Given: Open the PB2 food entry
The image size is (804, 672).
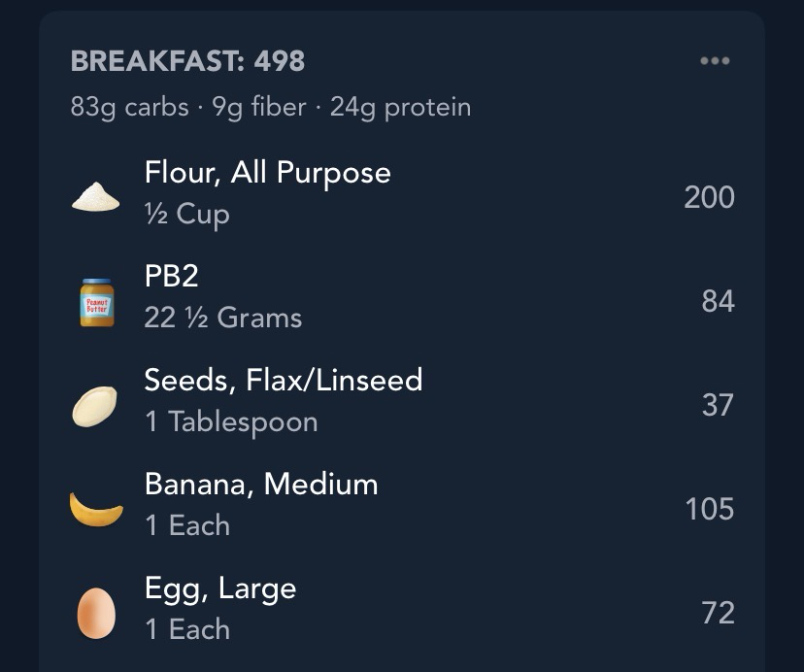Looking at the screenshot, I should click(171, 277).
